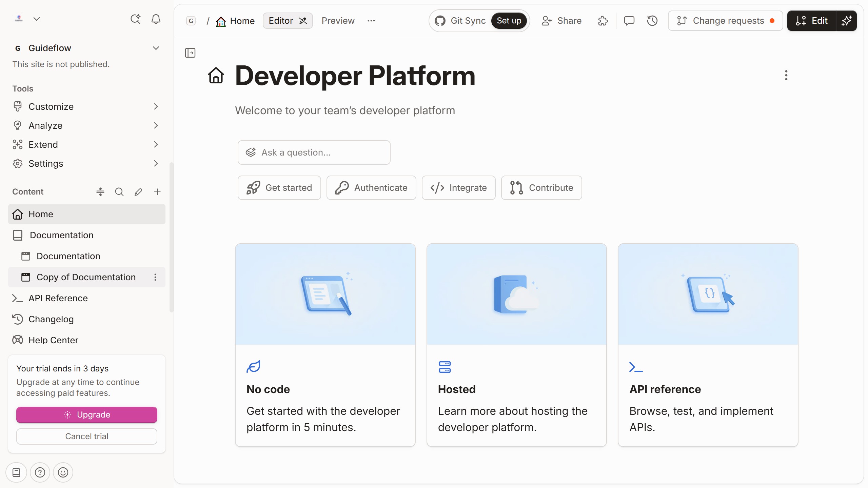This screenshot has width=868, height=488.
Task: Click the G site breadcrumb icon
Action: [x=191, y=21]
